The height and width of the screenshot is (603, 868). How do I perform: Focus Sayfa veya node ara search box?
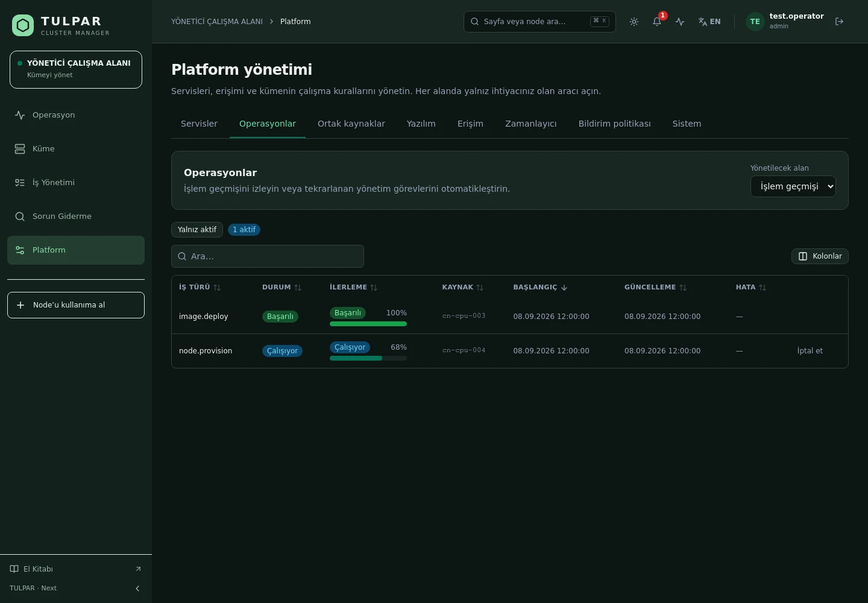coord(539,22)
